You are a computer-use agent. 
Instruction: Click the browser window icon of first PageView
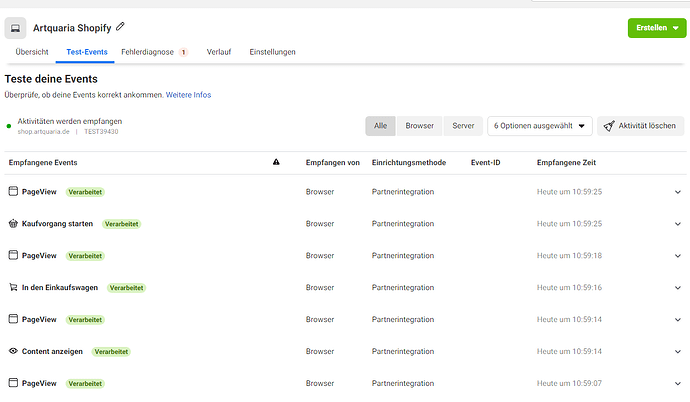pyautogui.click(x=13, y=191)
